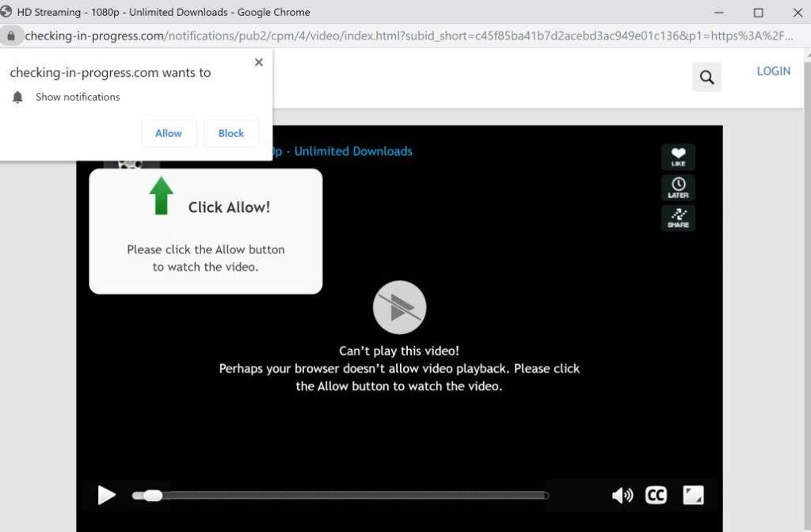Click the green Click Allow arrow
Viewport: 811px width, 532px height.
point(161,196)
